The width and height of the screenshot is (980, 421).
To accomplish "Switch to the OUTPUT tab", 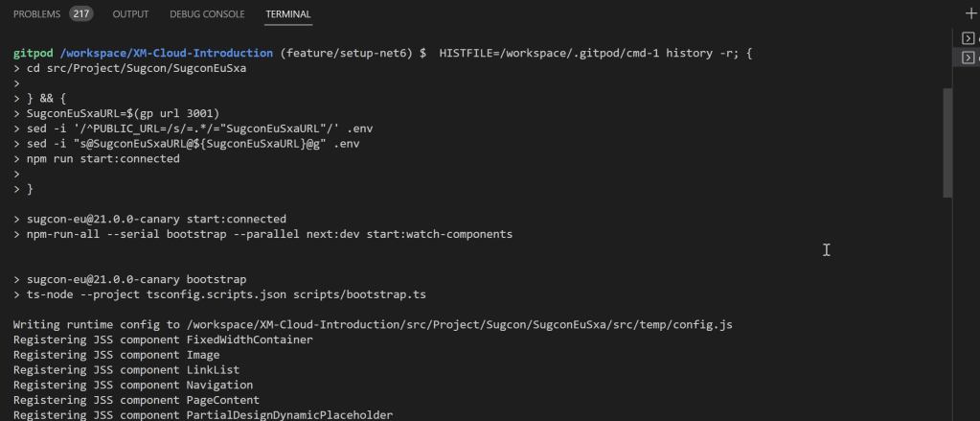I will 130,14.
